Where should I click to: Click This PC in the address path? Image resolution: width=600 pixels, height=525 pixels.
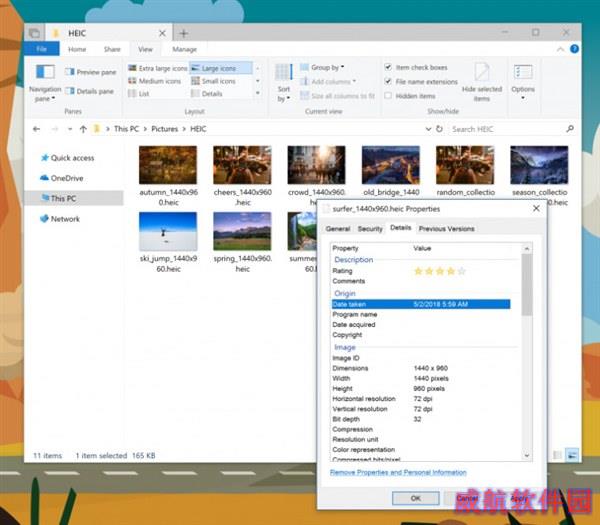[x=126, y=129]
